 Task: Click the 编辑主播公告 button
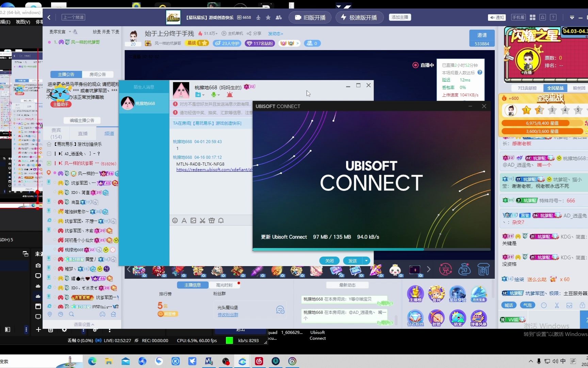[82, 120]
